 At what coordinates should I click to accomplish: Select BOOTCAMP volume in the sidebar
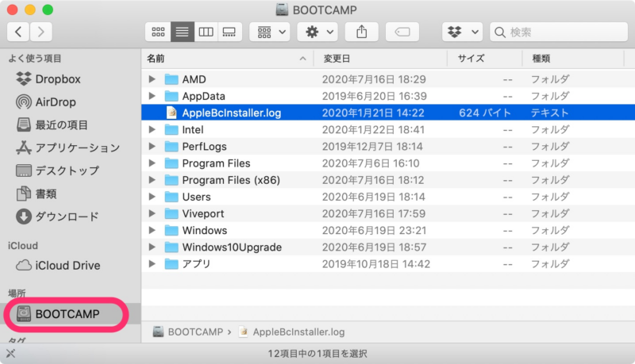point(67,314)
